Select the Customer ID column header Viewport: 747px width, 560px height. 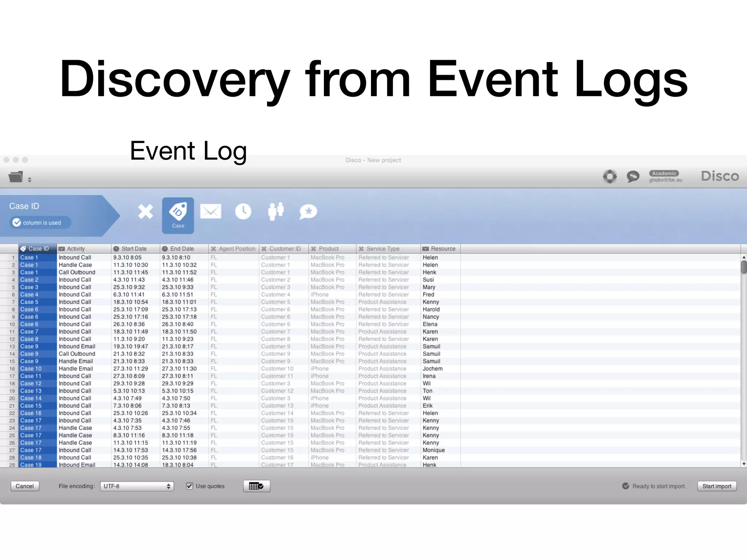tap(283, 249)
